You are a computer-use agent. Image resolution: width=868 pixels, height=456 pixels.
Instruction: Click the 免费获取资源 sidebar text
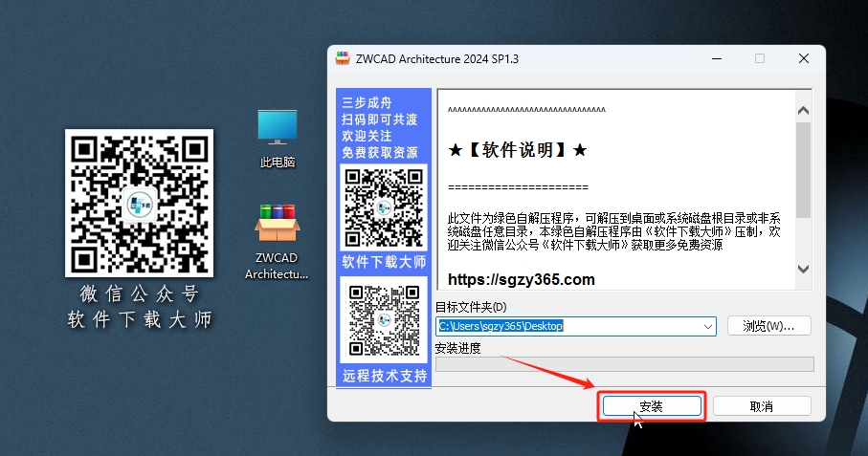coord(380,153)
